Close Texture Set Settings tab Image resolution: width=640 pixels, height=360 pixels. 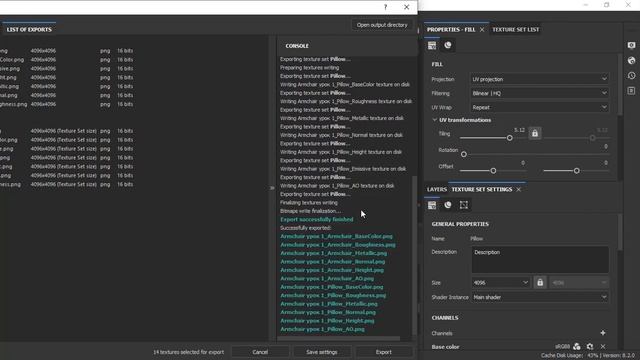coord(519,190)
